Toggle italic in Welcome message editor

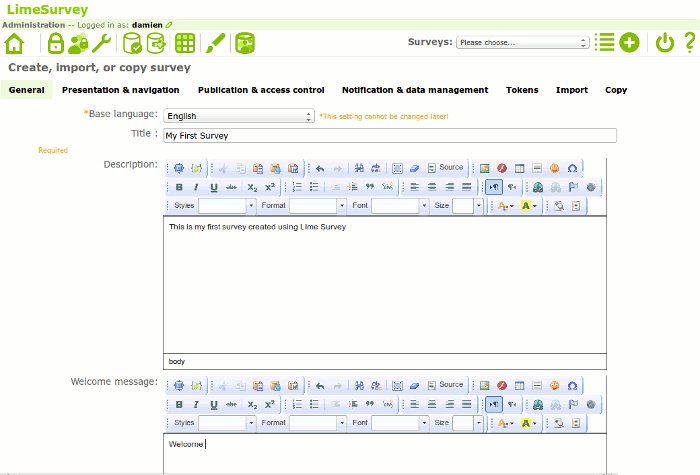[x=196, y=405]
